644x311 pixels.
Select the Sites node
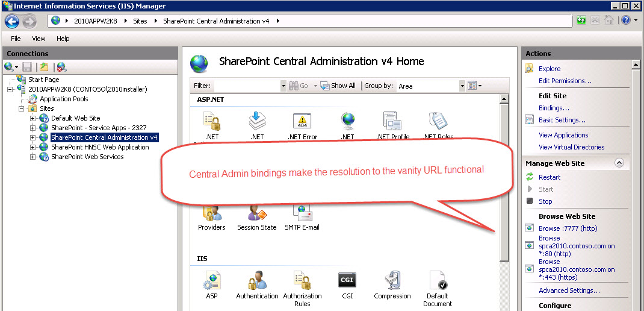[x=46, y=108]
